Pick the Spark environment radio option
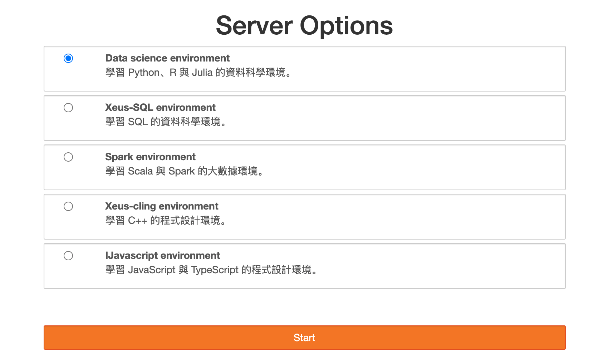Image resolution: width=608 pixels, height=364 pixels. pos(68,157)
